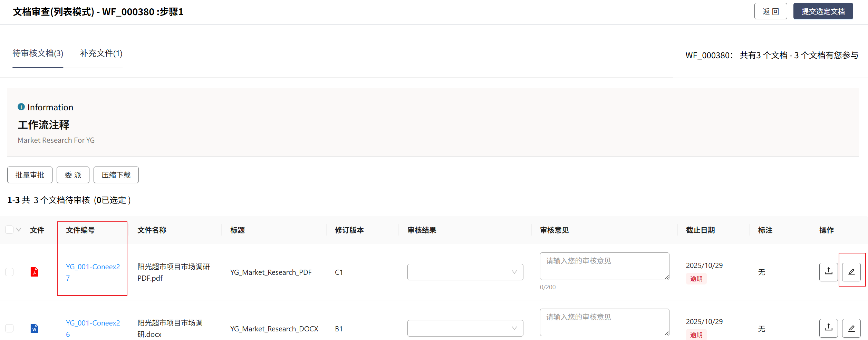Select the checkbox for the docx document row
Screen dimensions: 868x340
point(9,328)
